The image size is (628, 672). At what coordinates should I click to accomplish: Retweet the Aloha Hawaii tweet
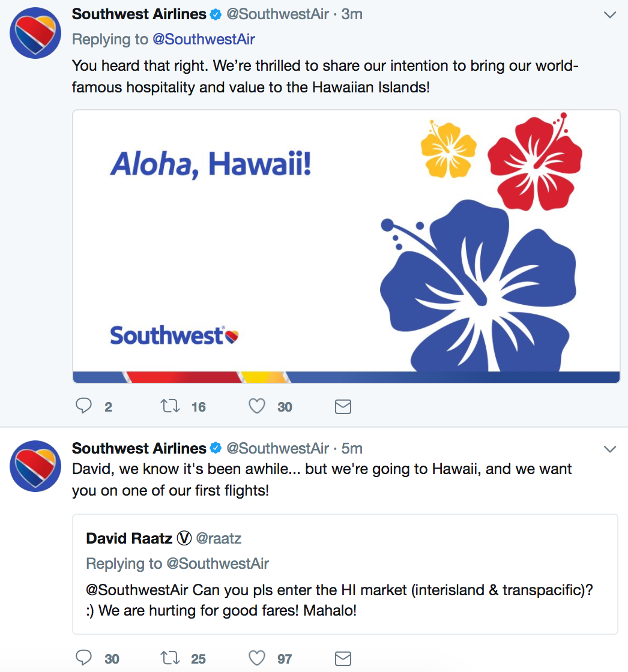171,406
